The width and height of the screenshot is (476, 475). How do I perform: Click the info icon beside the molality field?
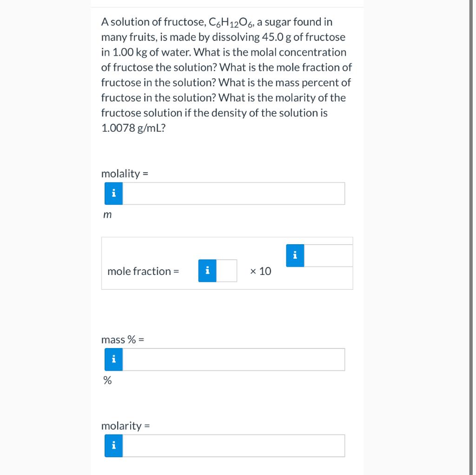click(113, 193)
